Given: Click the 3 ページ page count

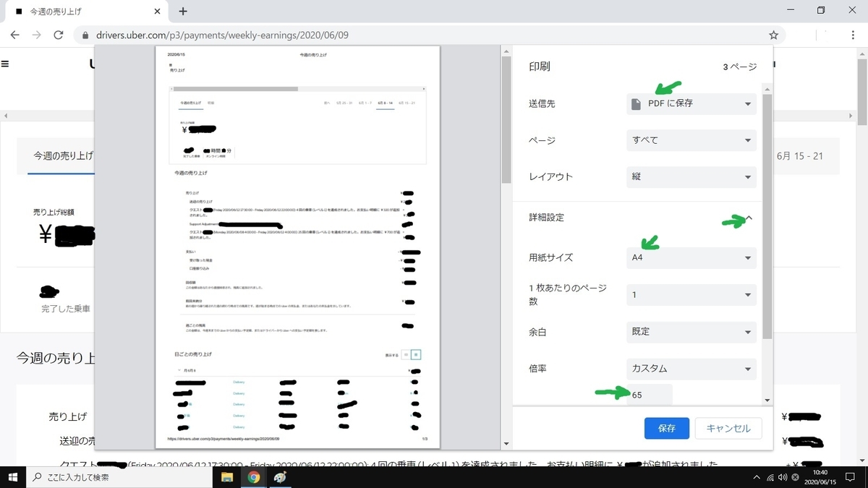Looking at the screenshot, I should pos(739,67).
